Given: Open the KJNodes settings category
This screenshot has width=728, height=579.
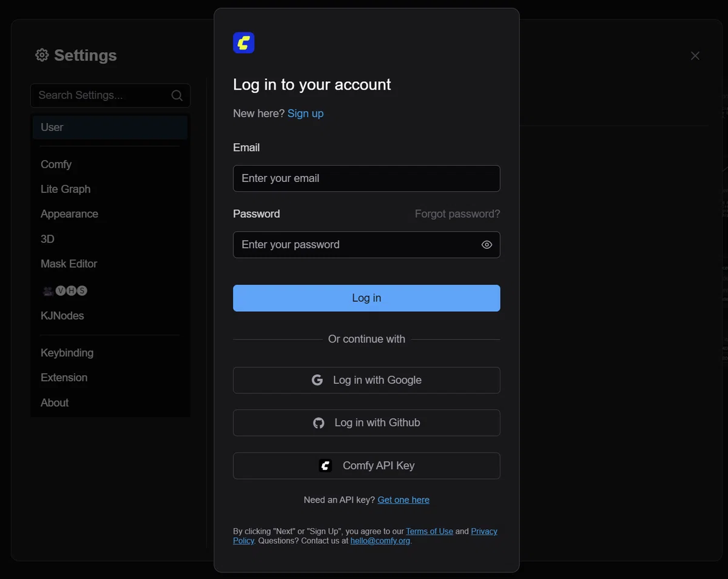Looking at the screenshot, I should coord(110,316).
